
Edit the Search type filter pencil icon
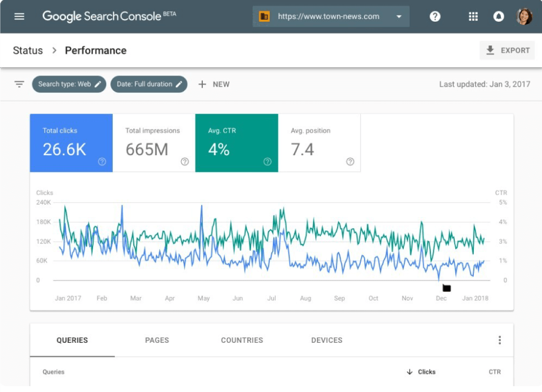(x=98, y=84)
